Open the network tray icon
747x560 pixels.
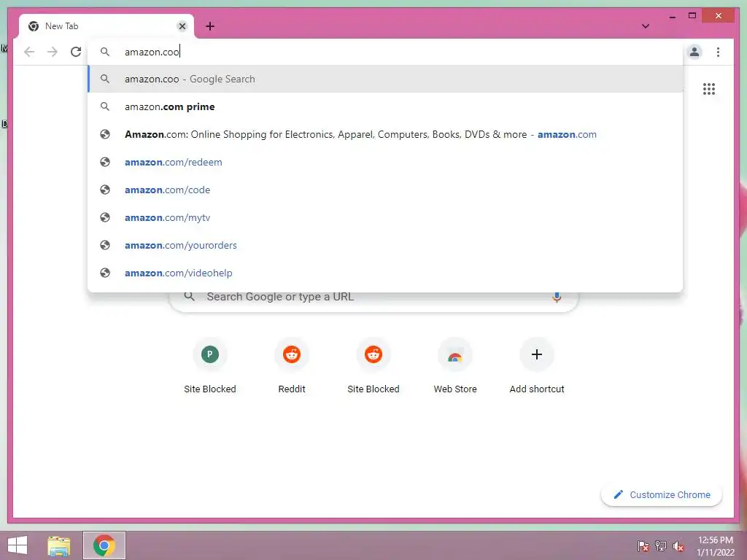[x=661, y=546]
